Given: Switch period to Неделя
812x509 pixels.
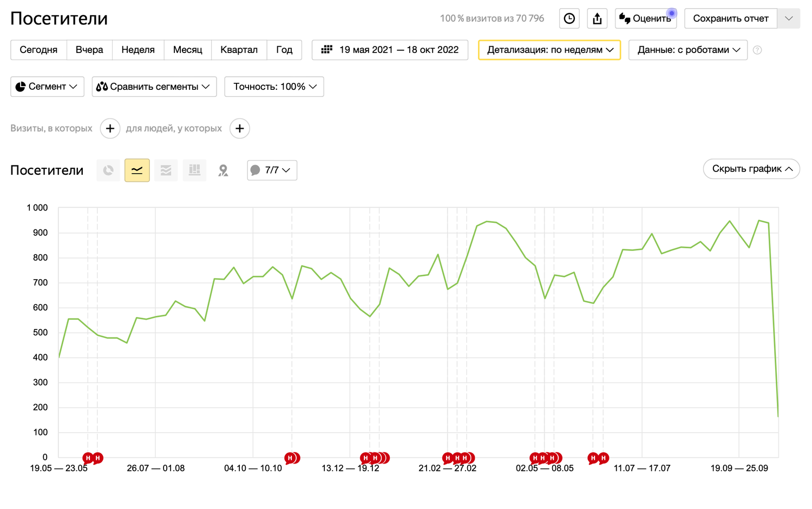Looking at the screenshot, I should coord(138,50).
